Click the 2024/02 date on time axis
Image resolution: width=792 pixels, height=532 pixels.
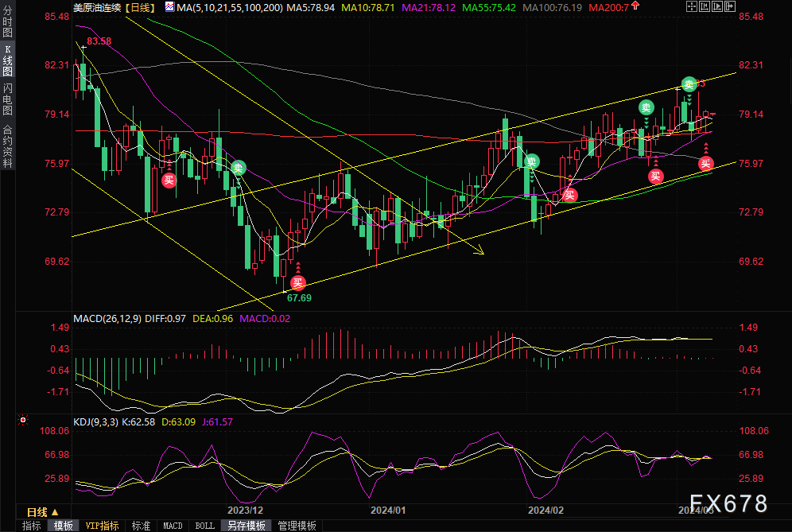click(x=545, y=511)
